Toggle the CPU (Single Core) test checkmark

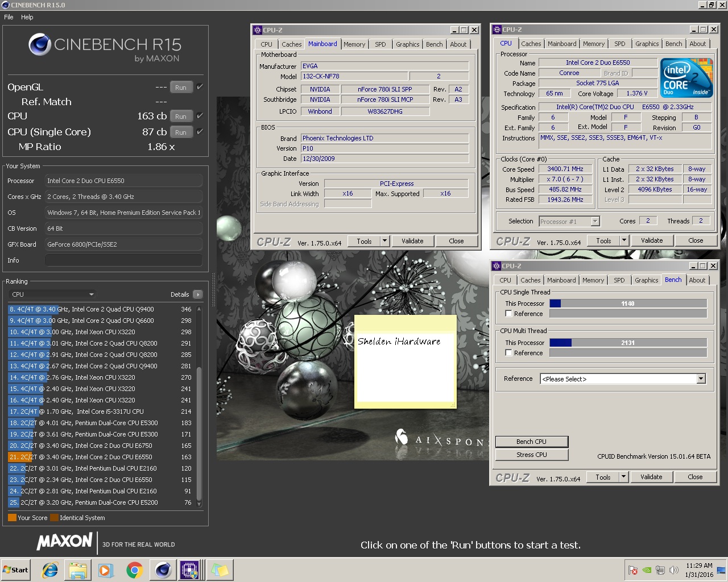(x=200, y=131)
